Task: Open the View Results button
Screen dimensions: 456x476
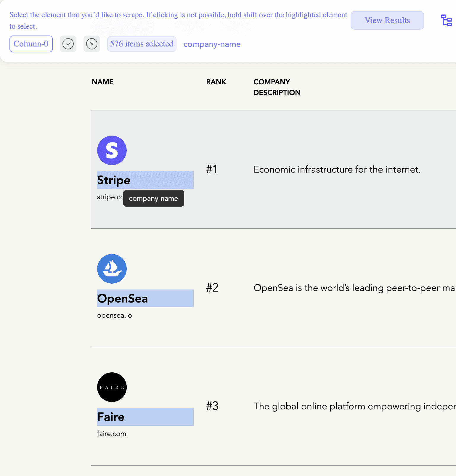Action: [x=387, y=20]
